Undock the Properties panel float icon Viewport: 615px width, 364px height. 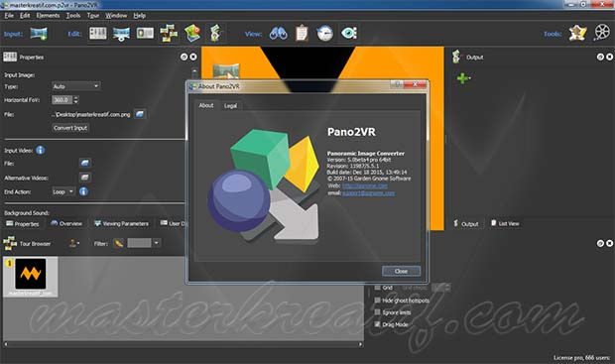click(x=184, y=57)
